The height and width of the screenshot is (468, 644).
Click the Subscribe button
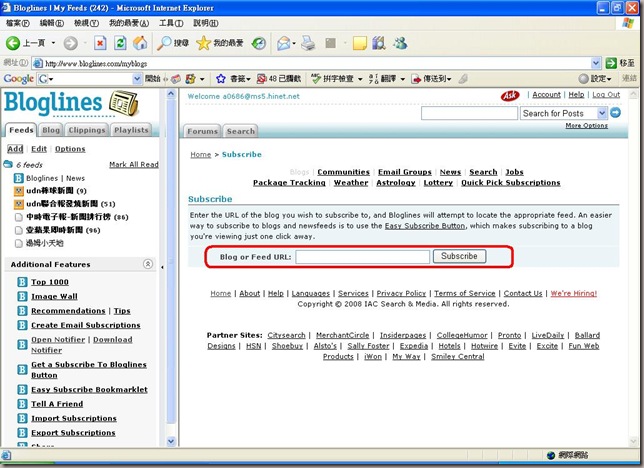pos(459,256)
